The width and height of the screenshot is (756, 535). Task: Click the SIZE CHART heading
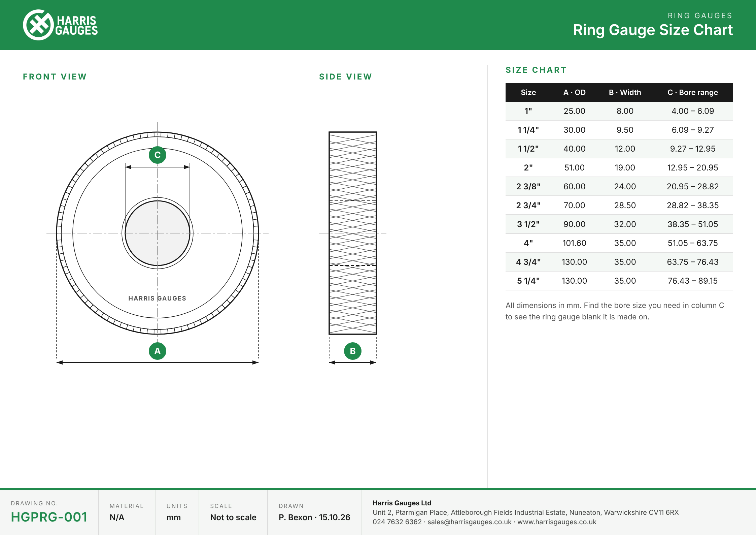(x=536, y=70)
